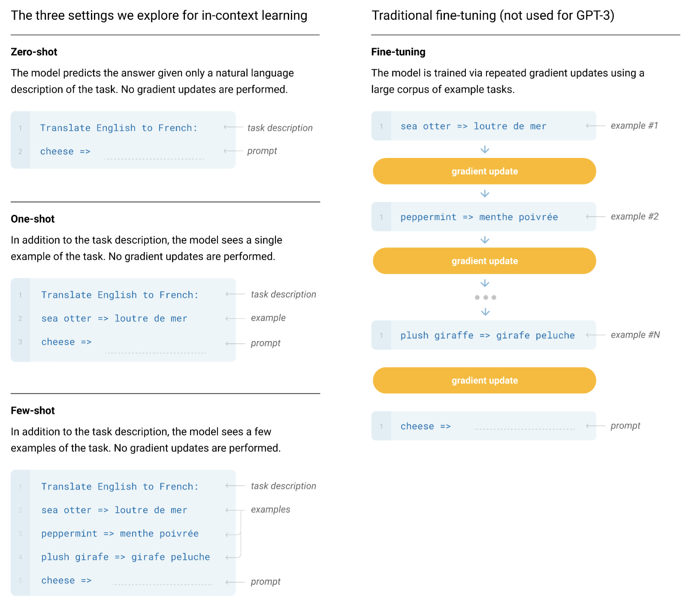Click the arrow beside Zero-shot task description label
The height and width of the screenshot is (616, 689).
(233, 127)
